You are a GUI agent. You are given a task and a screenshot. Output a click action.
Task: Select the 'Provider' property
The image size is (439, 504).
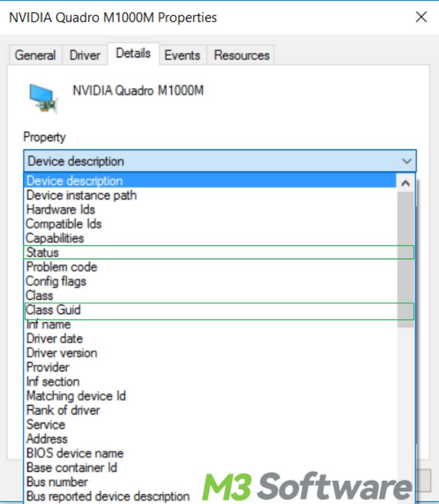pos(210,367)
